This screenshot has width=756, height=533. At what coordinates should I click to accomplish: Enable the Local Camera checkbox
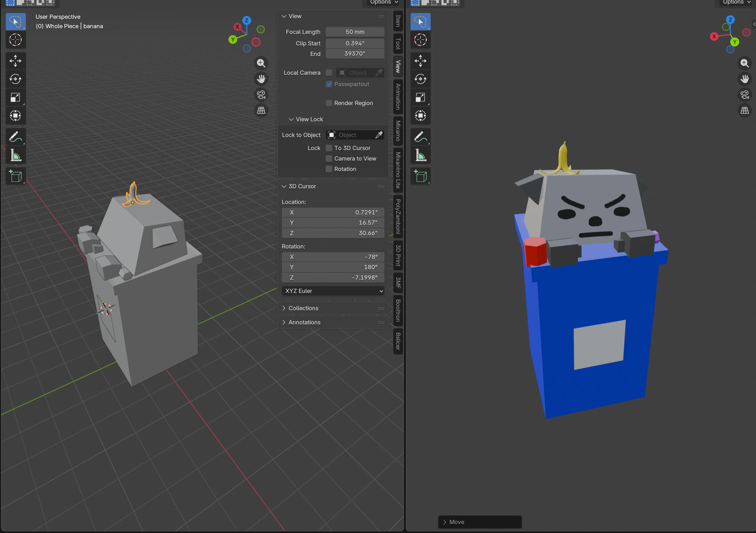[x=329, y=73]
